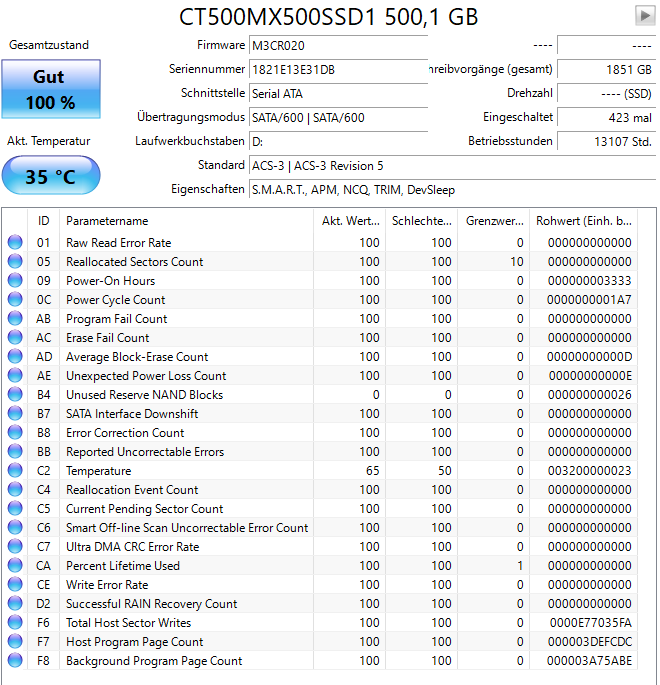The height and width of the screenshot is (685, 660).
Task: Click the Akt. Temperatur label
Action: 48,141
